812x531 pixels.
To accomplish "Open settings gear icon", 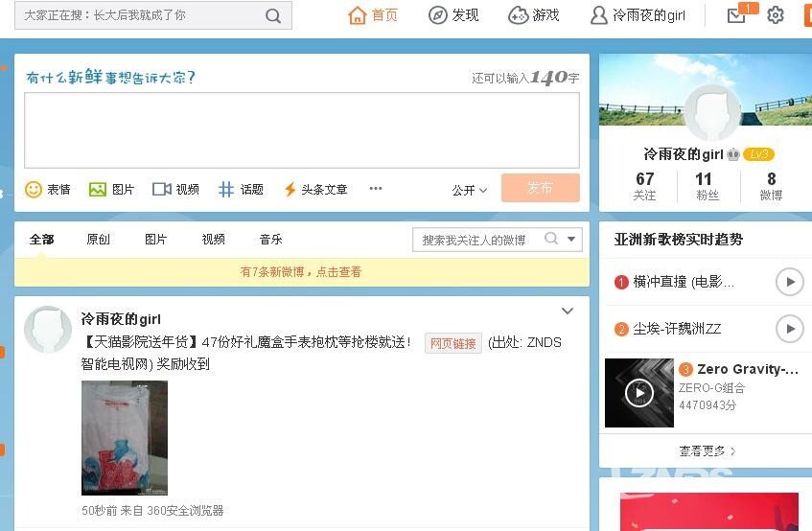I will coord(776,15).
